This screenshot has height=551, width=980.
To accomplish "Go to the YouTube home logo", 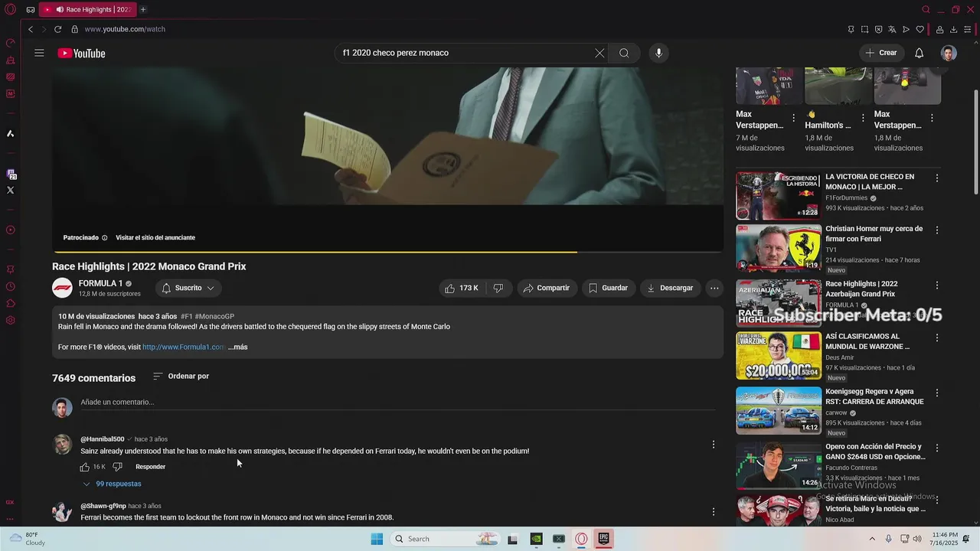I will point(81,53).
